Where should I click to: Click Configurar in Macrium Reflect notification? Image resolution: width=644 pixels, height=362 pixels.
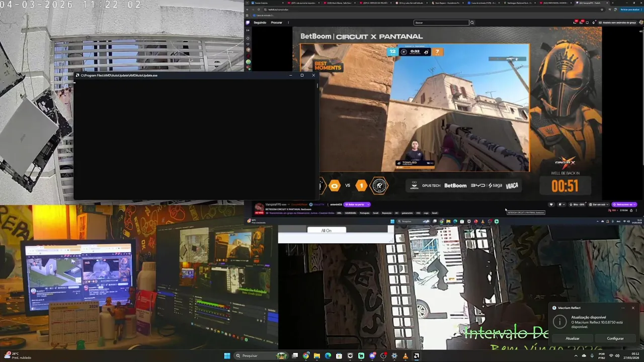click(615, 338)
